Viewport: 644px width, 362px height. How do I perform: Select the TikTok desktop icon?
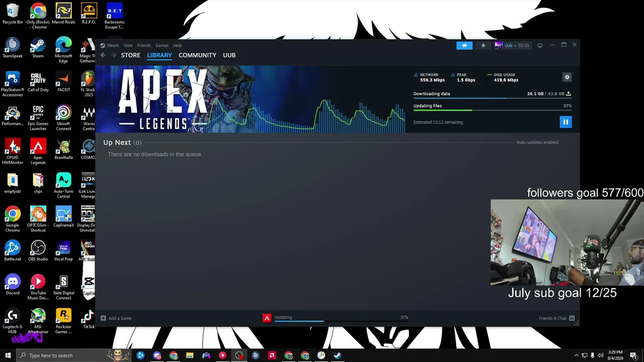[x=89, y=319]
